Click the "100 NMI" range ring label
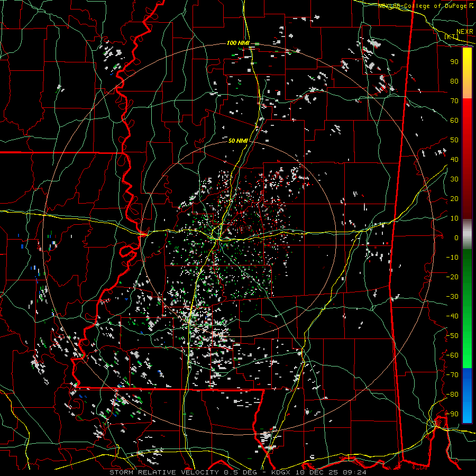Screen dimensions: 476x476 [x=238, y=43]
